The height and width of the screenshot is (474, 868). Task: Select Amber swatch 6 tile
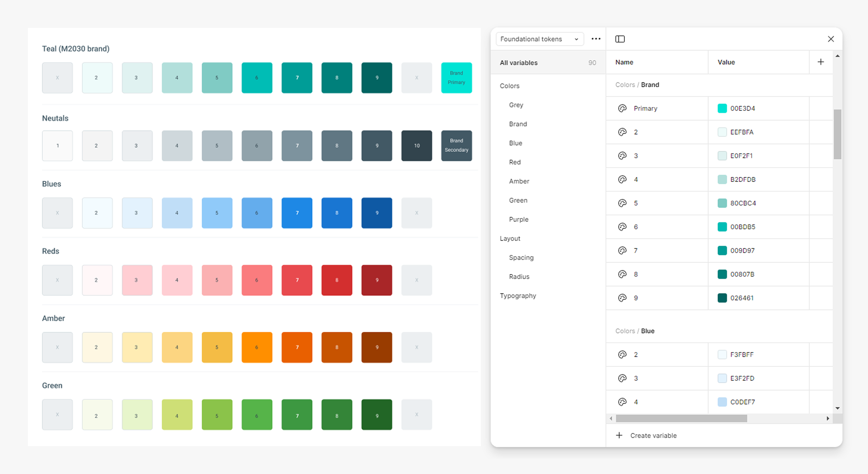[x=257, y=348]
